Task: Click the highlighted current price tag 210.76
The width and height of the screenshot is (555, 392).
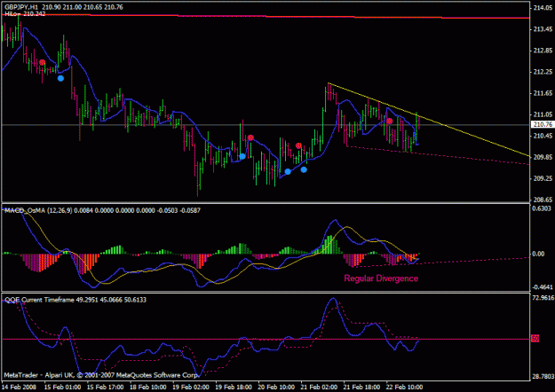Action: [x=543, y=124]
